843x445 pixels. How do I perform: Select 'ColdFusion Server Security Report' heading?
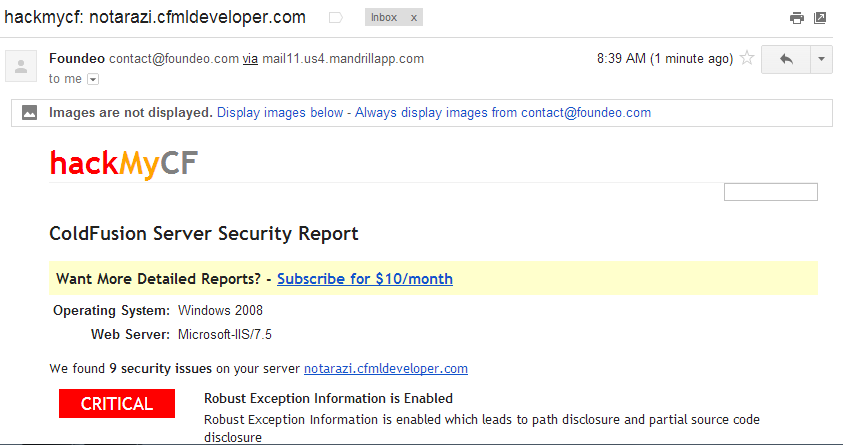click(204, 234)
